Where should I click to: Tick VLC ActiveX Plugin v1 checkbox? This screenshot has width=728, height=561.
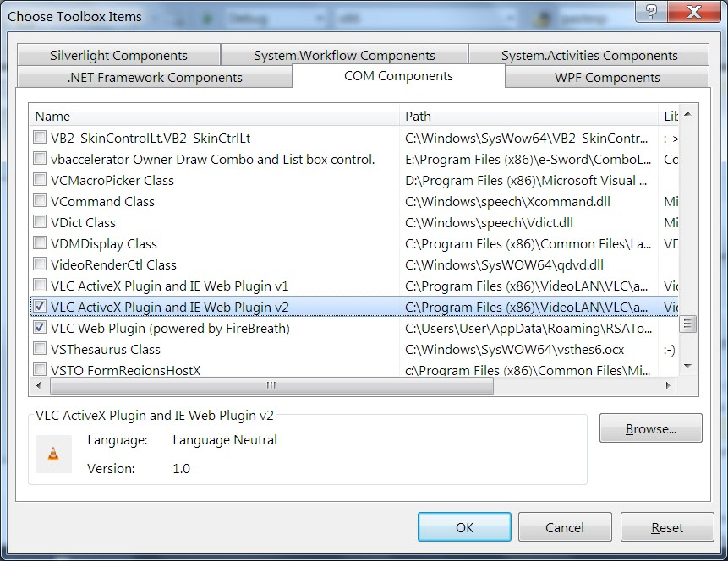[40, 285]
